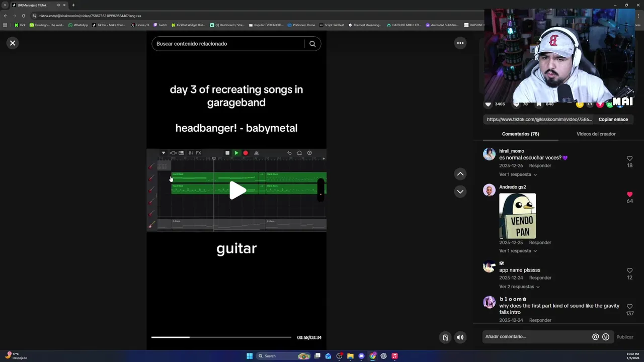Switch to Comentarios (78) tab
644x362 pixels.
520,134
